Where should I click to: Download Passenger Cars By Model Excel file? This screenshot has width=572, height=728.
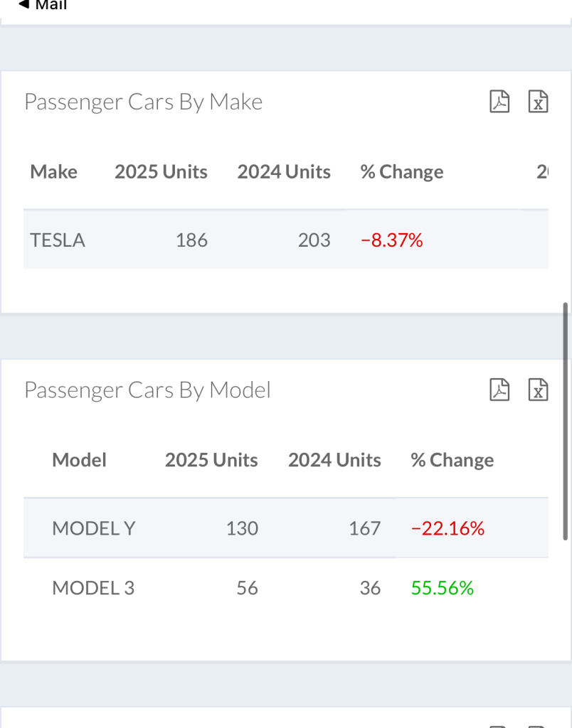(x=539, y=390)
